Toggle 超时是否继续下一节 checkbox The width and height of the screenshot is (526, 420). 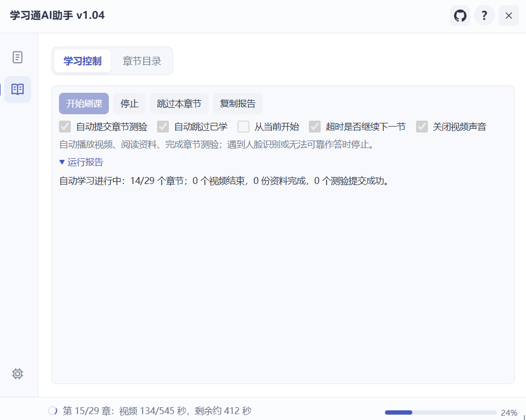pyautogui.click(x=315, y=127)
